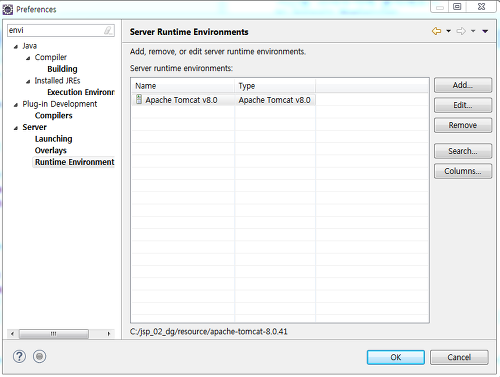Image resolution: width=500 pixels, height=377 pixels.
Task: Click the Help question mark icon
Action: (19, 357)
